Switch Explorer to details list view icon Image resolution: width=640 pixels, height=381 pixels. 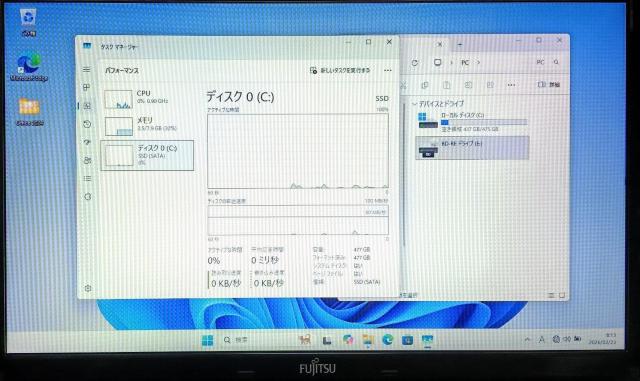tap(551, 295)
